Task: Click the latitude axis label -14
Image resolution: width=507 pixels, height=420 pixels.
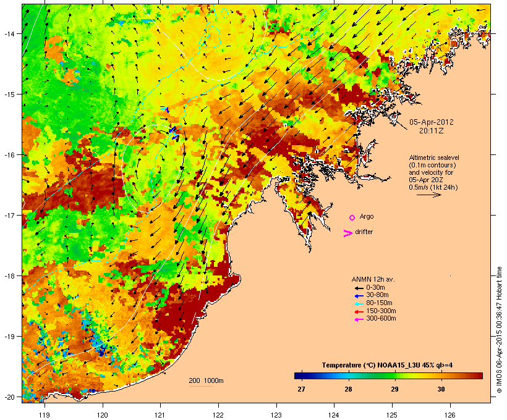Action: (x=9, y=33)
